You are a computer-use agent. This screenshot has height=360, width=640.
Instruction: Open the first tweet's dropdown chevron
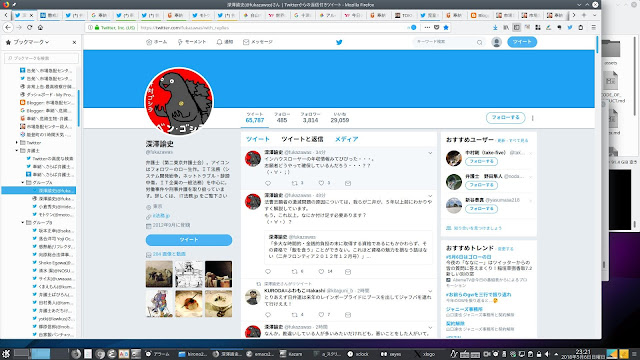tap(430, 153)
